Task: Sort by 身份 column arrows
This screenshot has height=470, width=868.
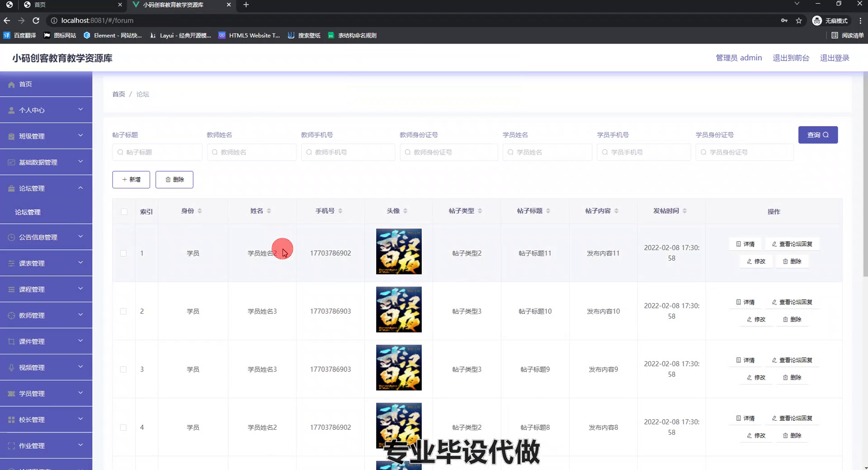Action: click(x=200, y=211)
